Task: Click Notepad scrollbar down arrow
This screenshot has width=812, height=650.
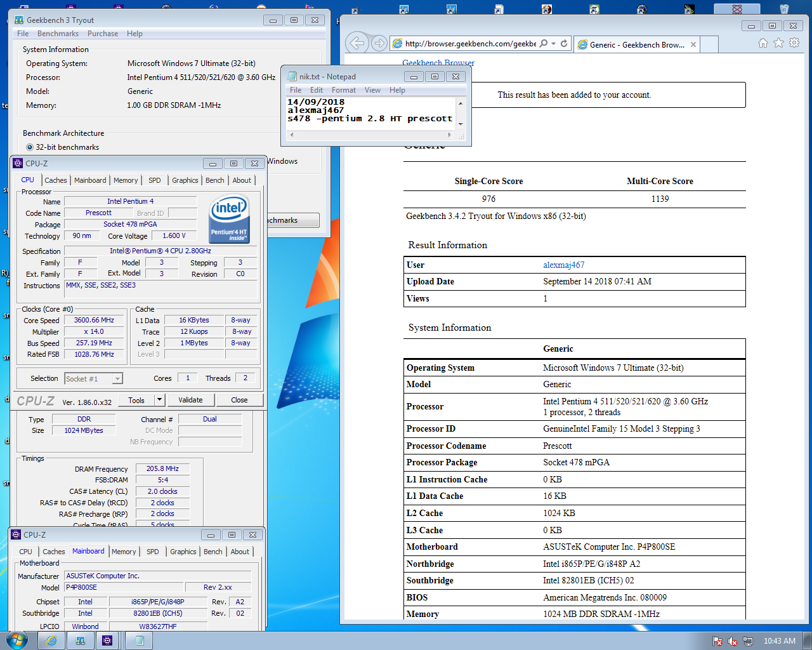Action: [x=461, y=124]
